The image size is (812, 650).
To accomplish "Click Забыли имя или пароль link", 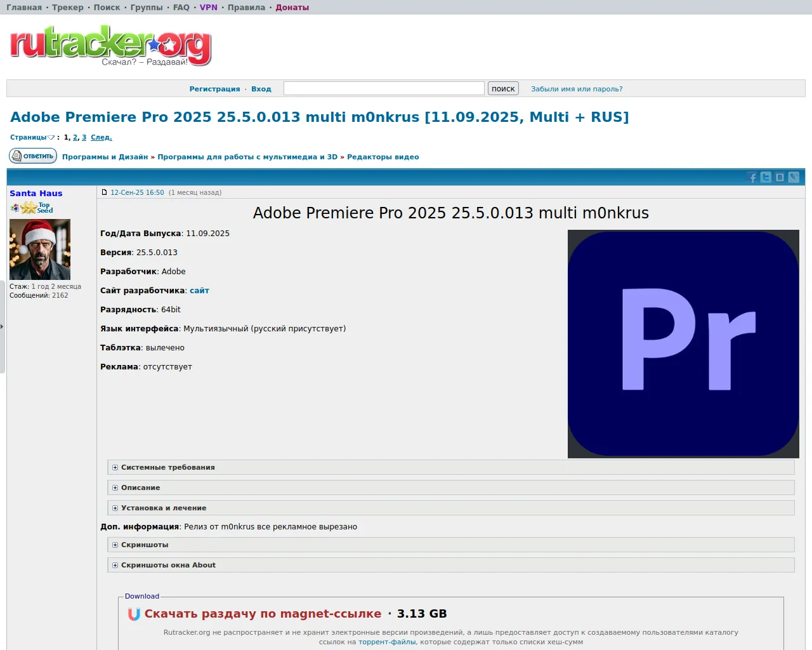I will click(x=577, y=89).
